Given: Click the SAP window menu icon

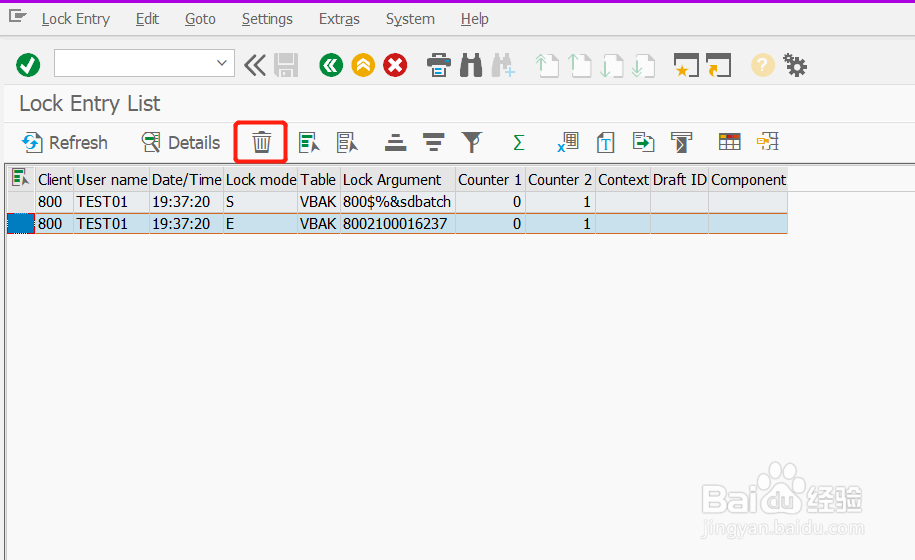Looking at the screenshot, I should pyautogui.click(x=18, y=16).
